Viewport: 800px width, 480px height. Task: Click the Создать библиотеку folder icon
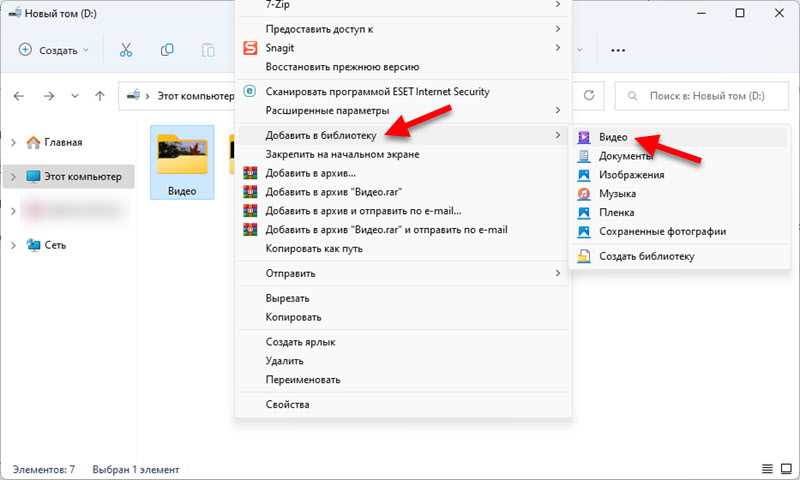click(584, 256)
